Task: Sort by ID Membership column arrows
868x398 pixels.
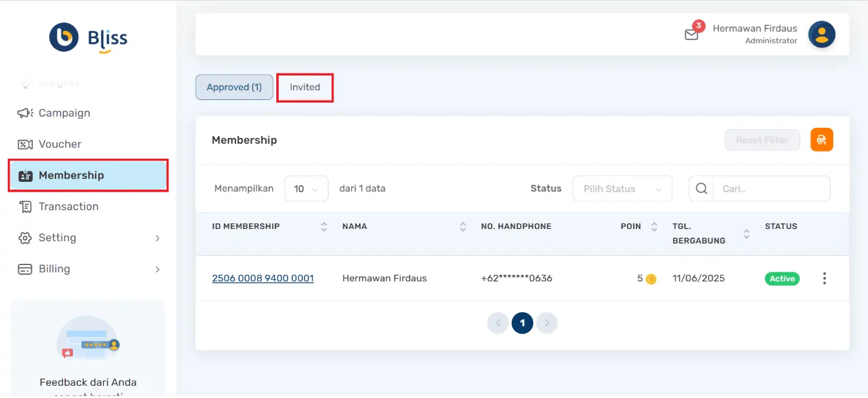Action: 324,227
